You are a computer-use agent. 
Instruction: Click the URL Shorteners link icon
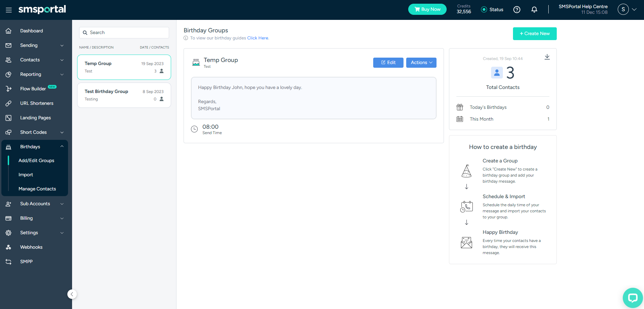(9, 103)
